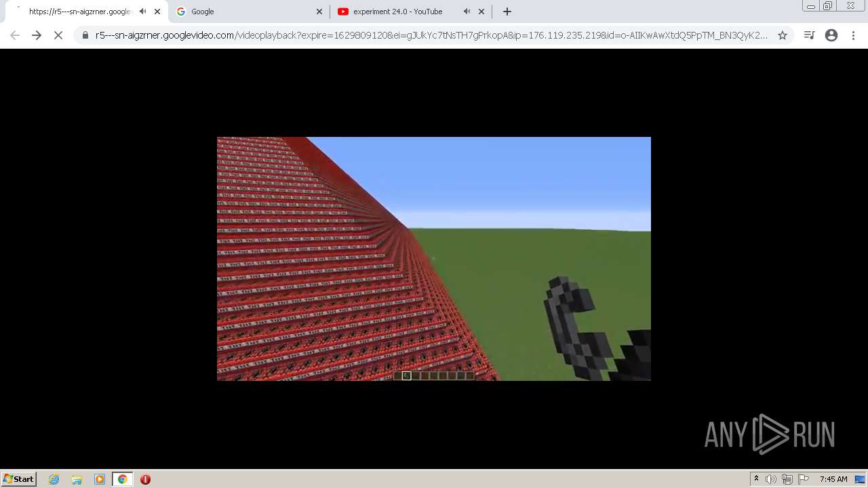Image resolution: width=868 pixels, height=488 pixels.
Task: Restore down the Chrome window
Action: point(828,6)
